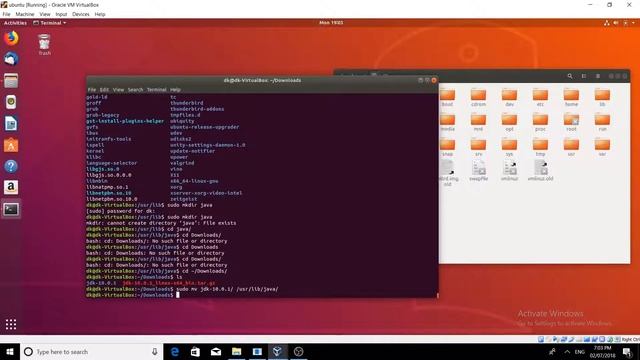Launch Thunderbird Mail from the dock

point(11,59)
